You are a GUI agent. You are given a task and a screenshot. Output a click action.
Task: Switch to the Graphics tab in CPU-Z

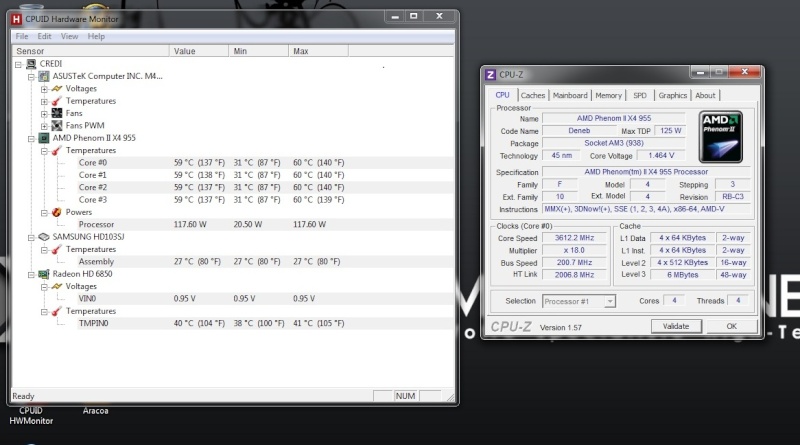672,95
